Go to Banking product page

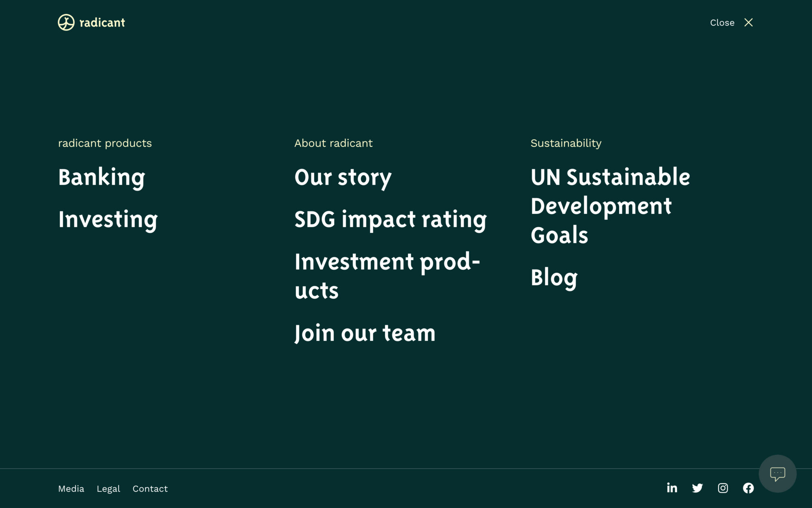[101, 178]
